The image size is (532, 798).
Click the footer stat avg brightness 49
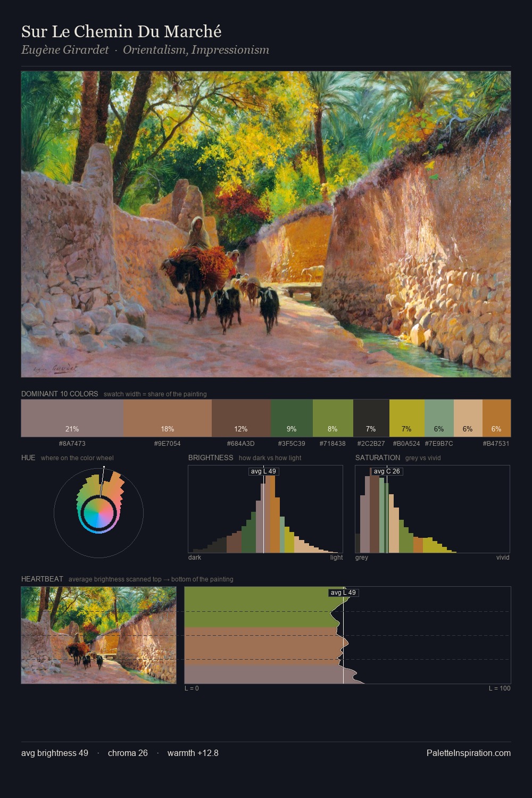coord(55,753)
